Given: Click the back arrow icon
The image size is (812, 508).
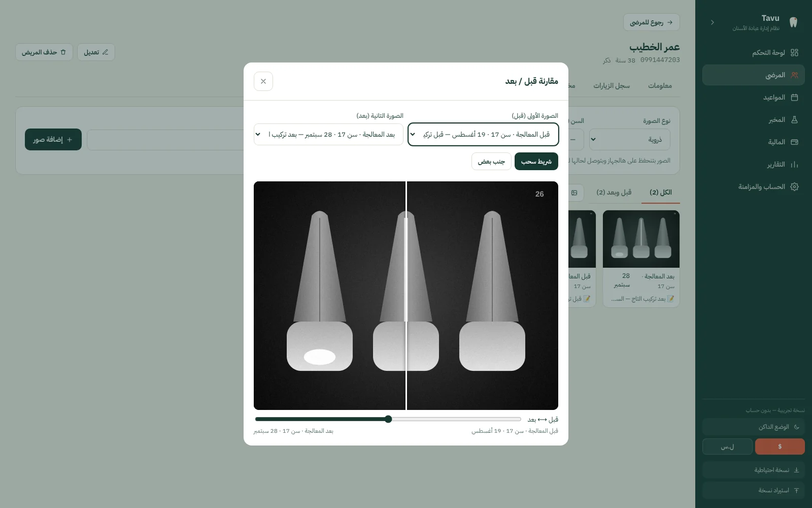Looking at the screenshot, I should point(670,22).
